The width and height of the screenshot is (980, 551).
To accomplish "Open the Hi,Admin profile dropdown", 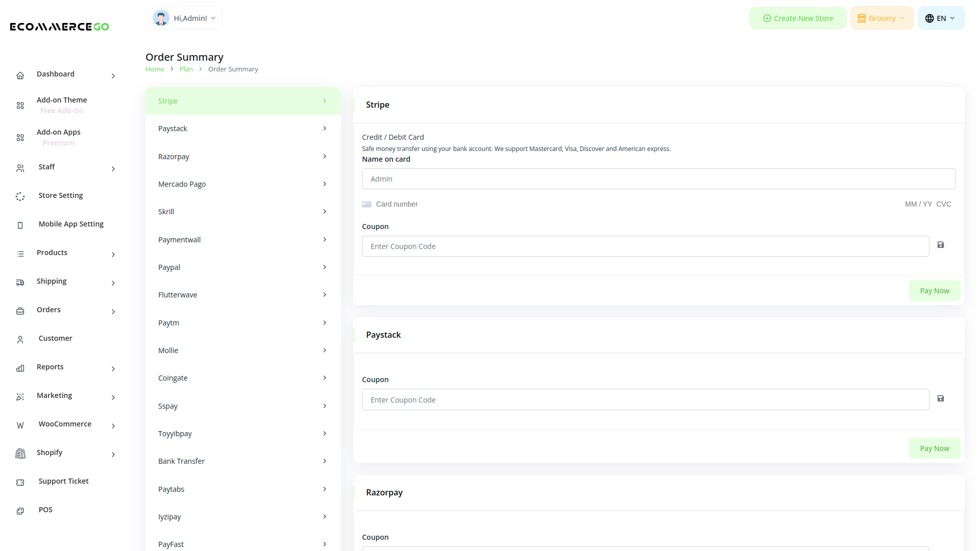I will click(x=185, y=18).
